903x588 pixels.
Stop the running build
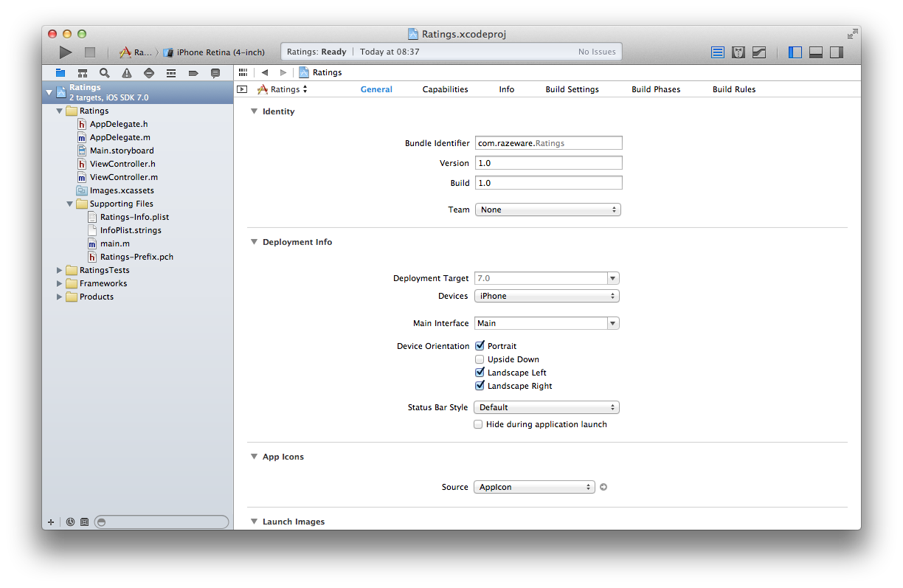[90, 52]
